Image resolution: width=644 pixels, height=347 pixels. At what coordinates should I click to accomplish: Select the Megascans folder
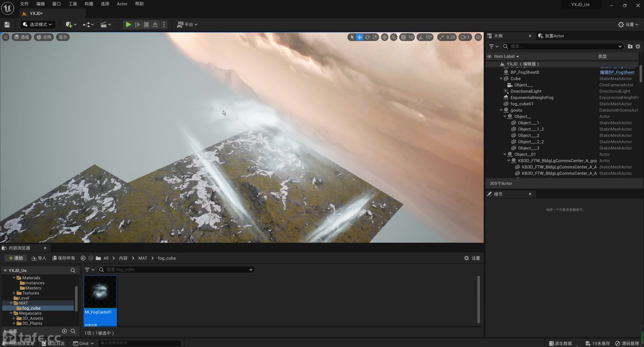pyautogui.click(x=30, y=313)
